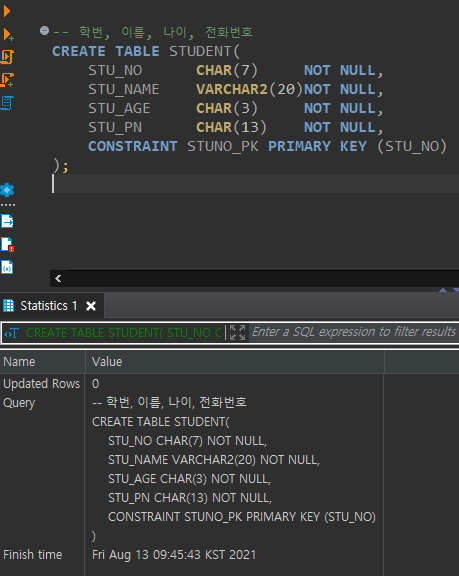The image size is (459, 576).
Task: Click VARCHAR2 type in the editor
Action: click(x=232, y=89)
